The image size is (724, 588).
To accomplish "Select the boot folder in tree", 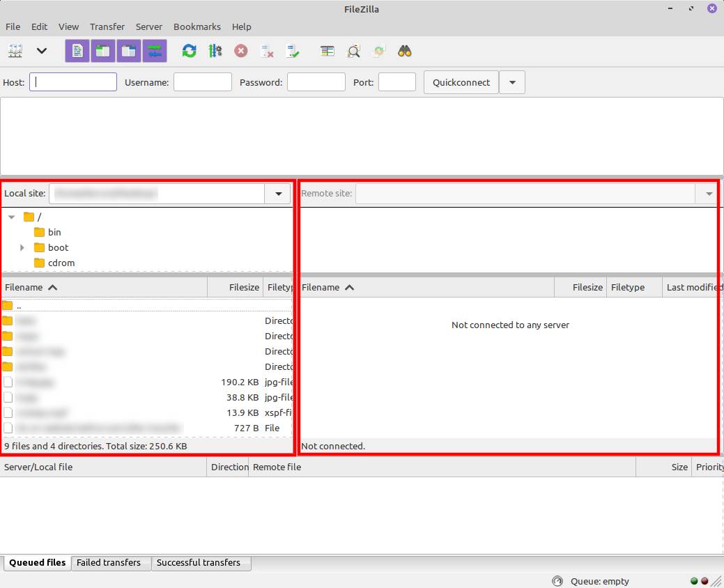I will (x=52, y=247).
